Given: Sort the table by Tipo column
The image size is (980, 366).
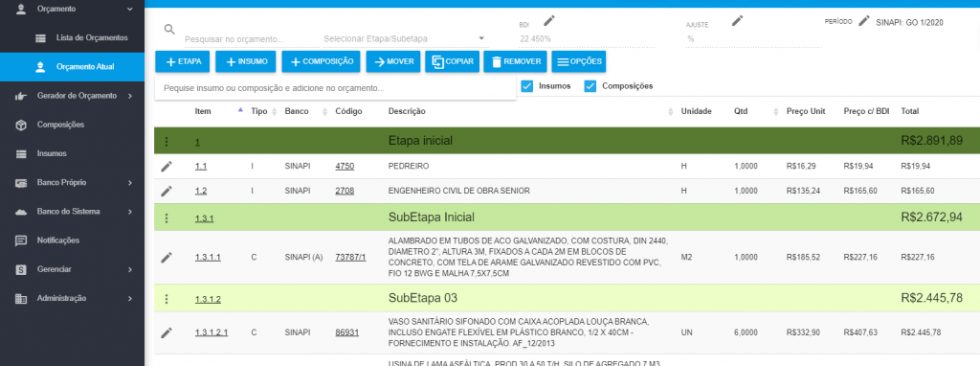Looking at the screenshot, I should coord(259,111).
